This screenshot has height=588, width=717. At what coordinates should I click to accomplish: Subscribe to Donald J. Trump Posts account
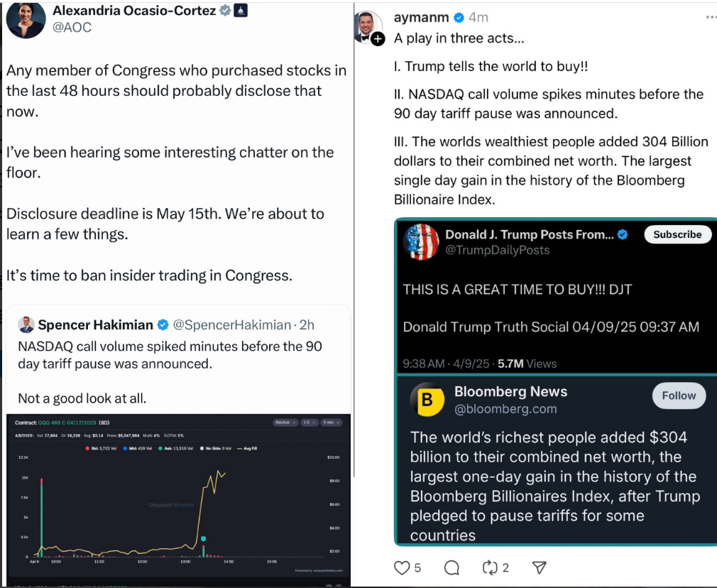click(677, 234)
